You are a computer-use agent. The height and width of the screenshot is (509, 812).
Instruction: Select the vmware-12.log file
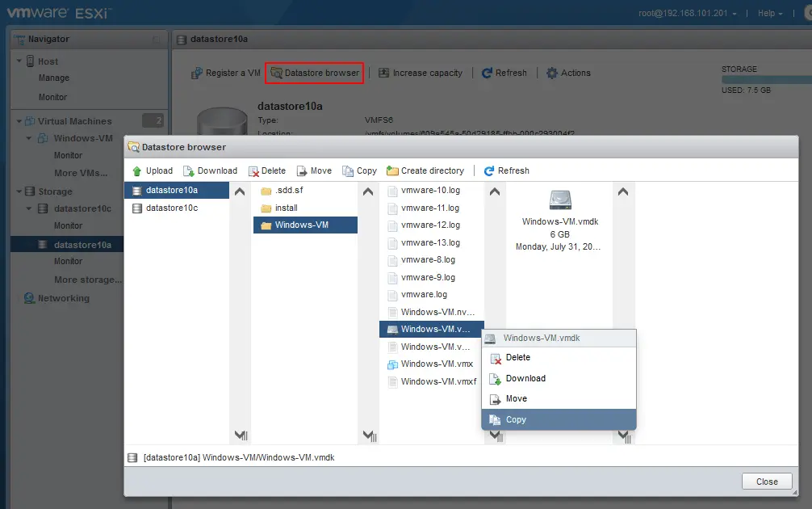(431, 225)
